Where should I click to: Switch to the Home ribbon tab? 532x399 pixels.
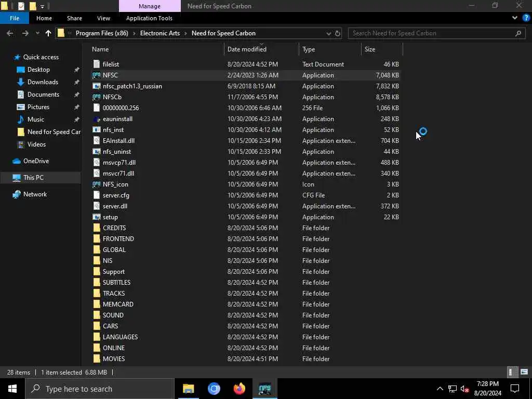point(44,18)
